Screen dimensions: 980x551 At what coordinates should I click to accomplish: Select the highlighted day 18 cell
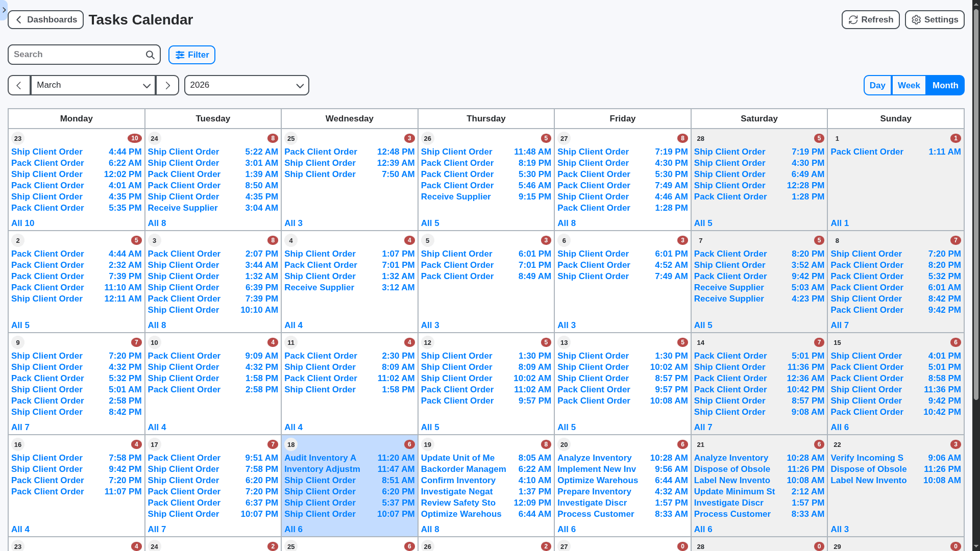pos(349,444)
